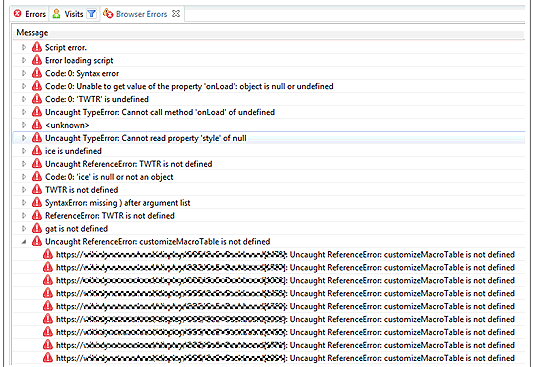This screenshot has height=367, width=533.
Task: Click warning icon of 'ice is undefined'
Action: click(x=37, y=151)
